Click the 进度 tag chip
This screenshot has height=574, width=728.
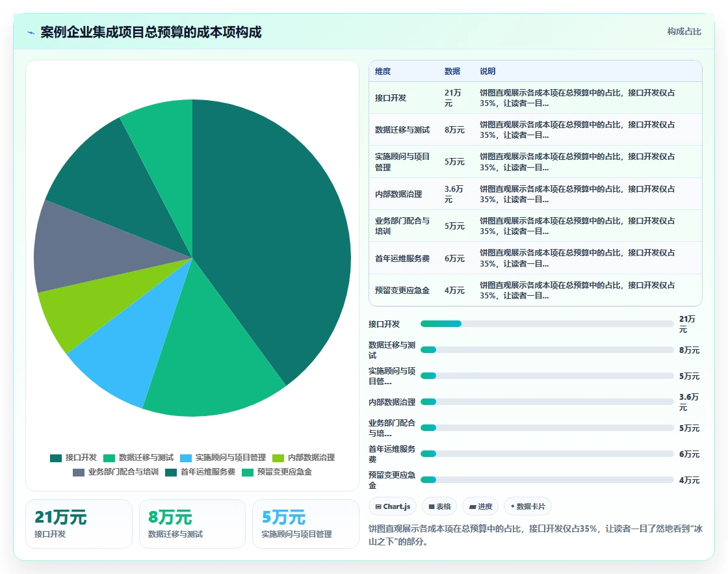pyautogui.click(x=480, y=506)
